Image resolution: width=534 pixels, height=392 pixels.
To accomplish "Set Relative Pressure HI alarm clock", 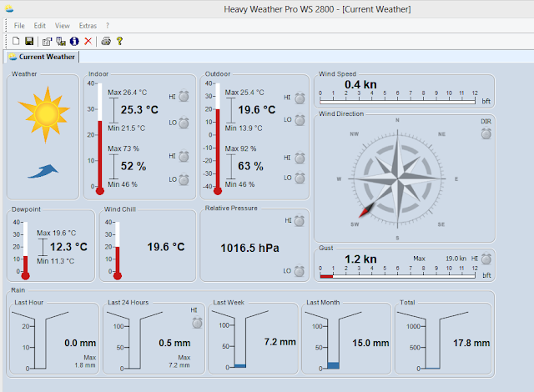I will point(300,221).
